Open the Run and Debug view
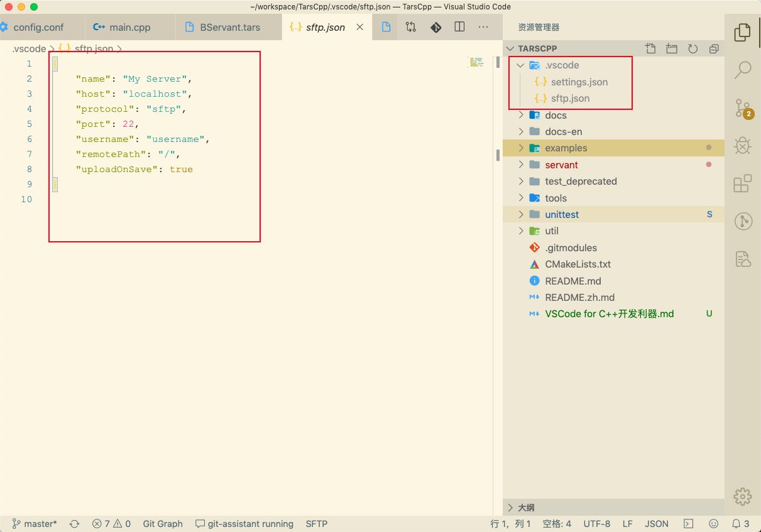The width and height of the screenshot is (761, 532). 743,146
